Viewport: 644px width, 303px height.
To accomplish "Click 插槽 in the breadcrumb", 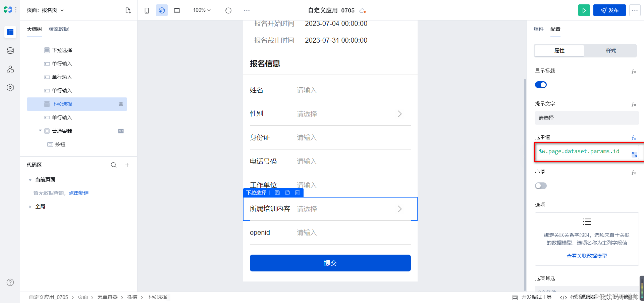I will pyautogui.click(x=132, y=297).
